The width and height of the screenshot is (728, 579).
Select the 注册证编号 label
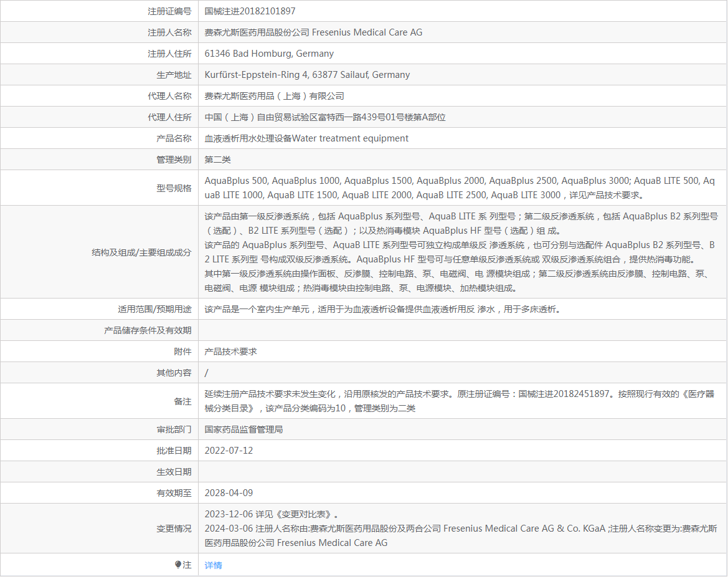(169, 11)
